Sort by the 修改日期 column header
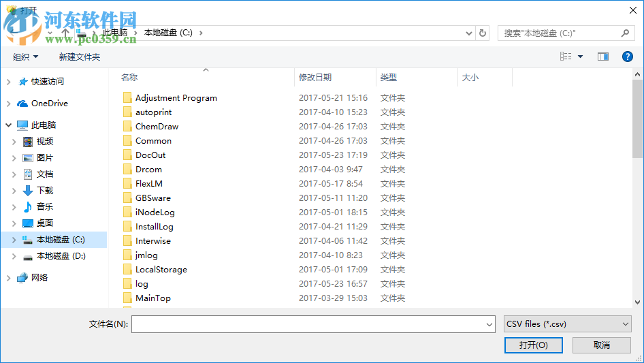 (x=315, y=77)
